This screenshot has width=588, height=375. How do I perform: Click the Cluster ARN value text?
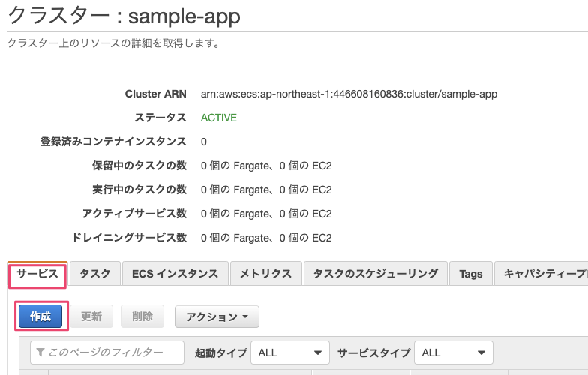tap(349, 94)
